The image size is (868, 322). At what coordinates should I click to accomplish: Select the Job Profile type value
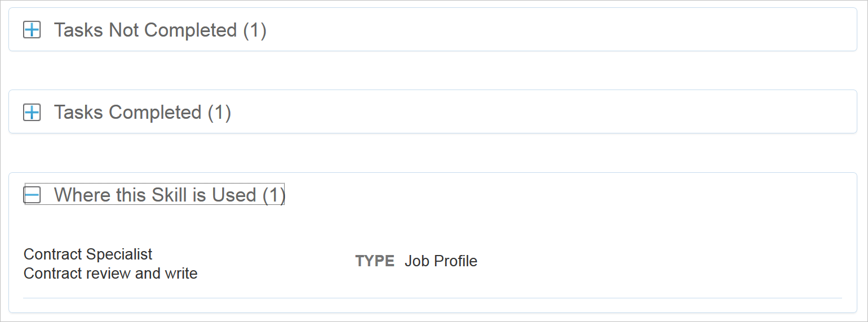(x=441, y=261)
